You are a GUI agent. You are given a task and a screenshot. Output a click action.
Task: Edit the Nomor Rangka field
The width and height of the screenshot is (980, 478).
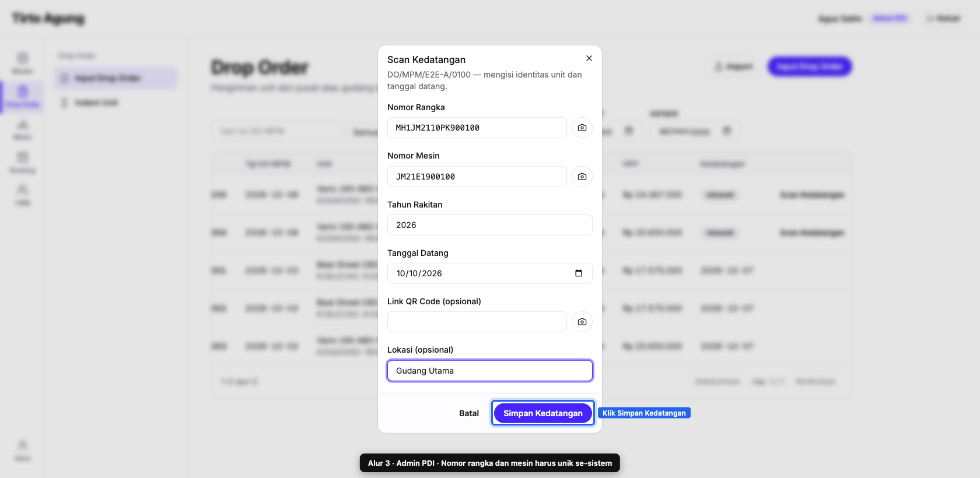[x=477, y=128]
